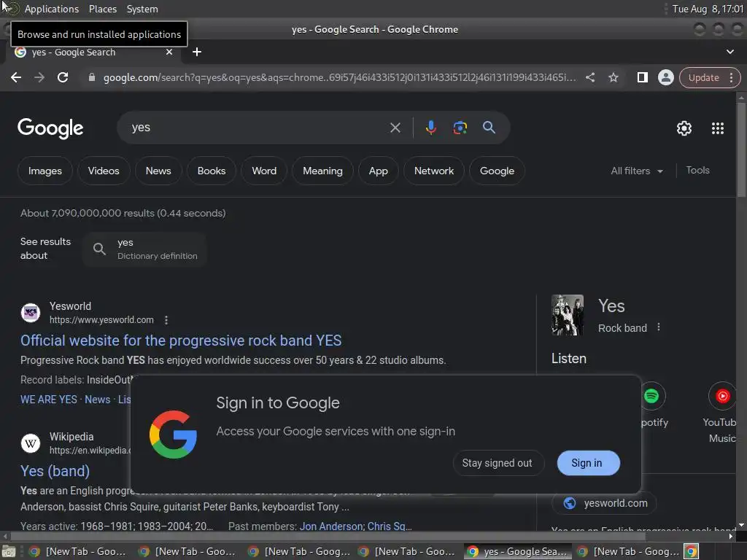The height and width of the screenshot is (560, 747).
Task: Open the Chrome side panel icon
Action: click(642, 77)
